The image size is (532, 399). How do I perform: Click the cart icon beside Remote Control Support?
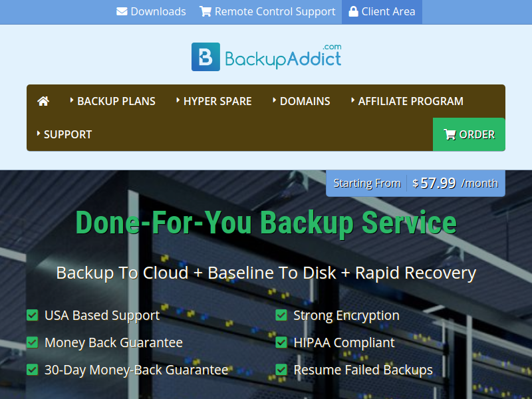[205, 11]
